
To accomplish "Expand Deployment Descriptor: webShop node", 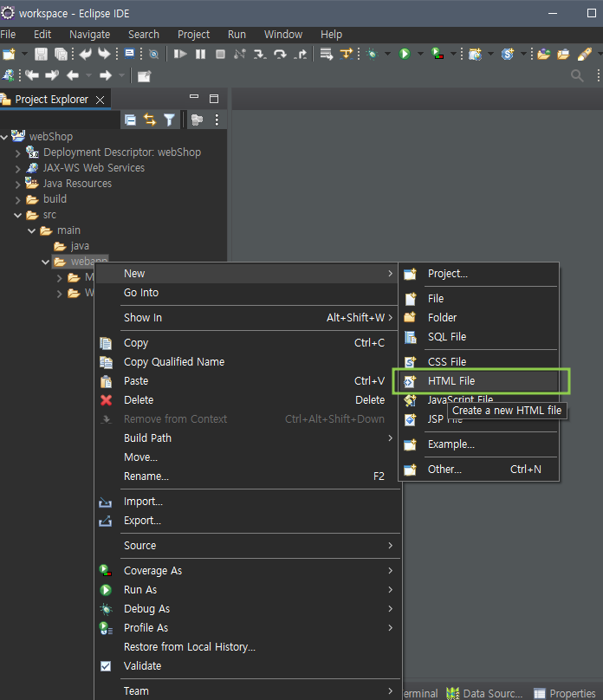I will pyautogui.click(x=18, y=153).
